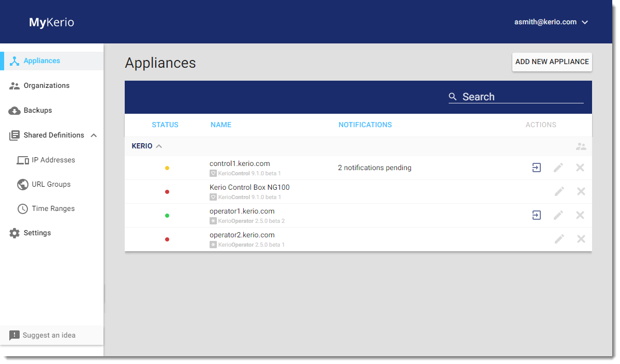The width and height of the screenshot is (620, 364).
Task: Click the Time Ranges clock icon
Action: pyautogui.click(x=23, y=209)
